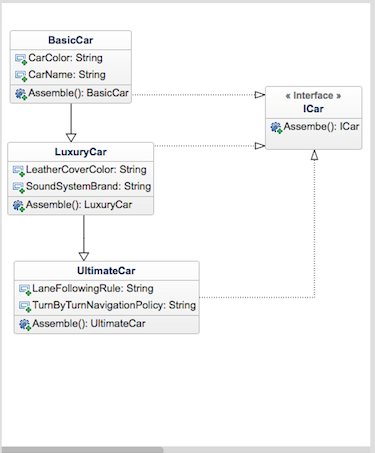Select Assemble(): LuxuryCar operation text
Viewport: 375px width, 453px height.
[x=79, y=204]
